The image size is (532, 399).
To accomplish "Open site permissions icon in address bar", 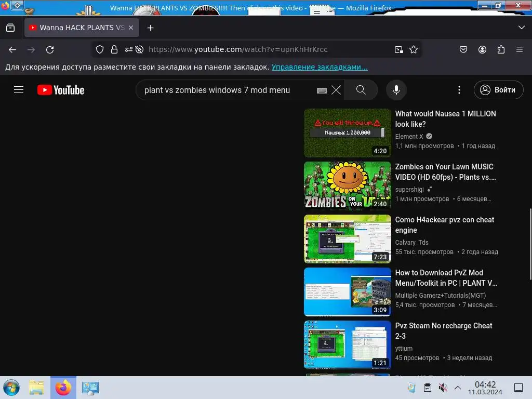I will click(128, 49).
